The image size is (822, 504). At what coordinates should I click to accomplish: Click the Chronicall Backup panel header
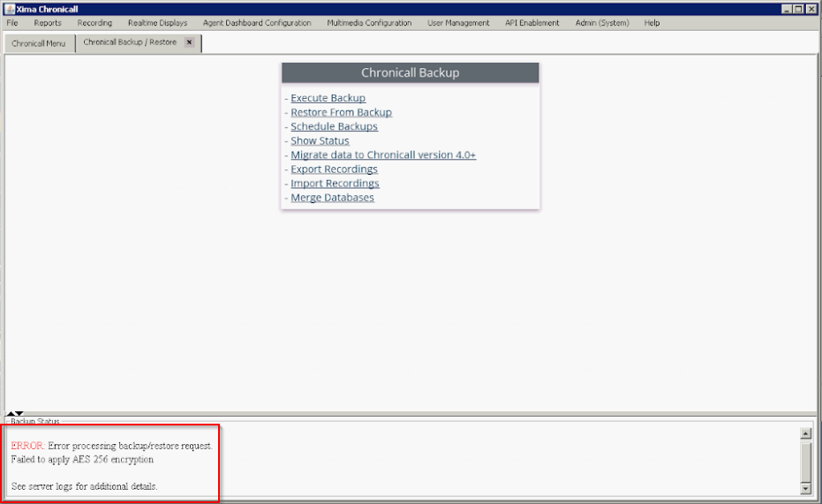(x=410, y=73)
